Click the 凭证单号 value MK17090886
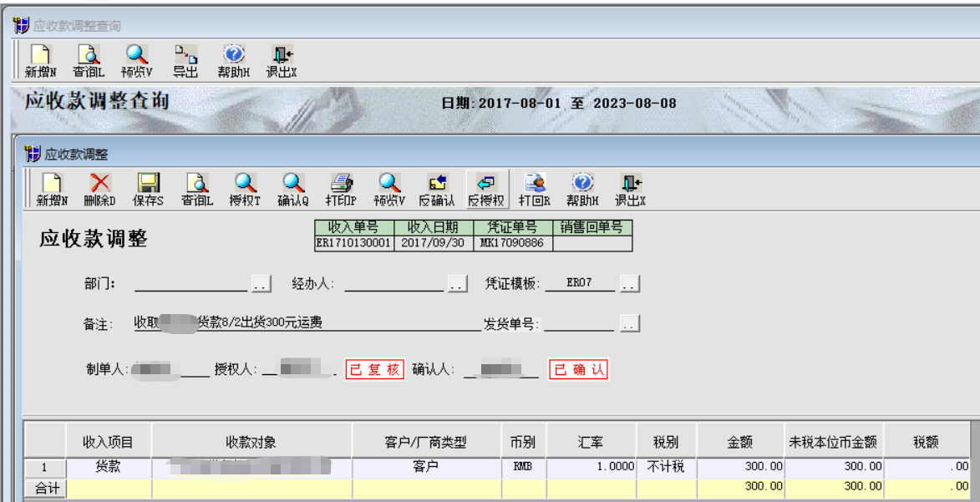Screen dimensions: 980x502 512,243
